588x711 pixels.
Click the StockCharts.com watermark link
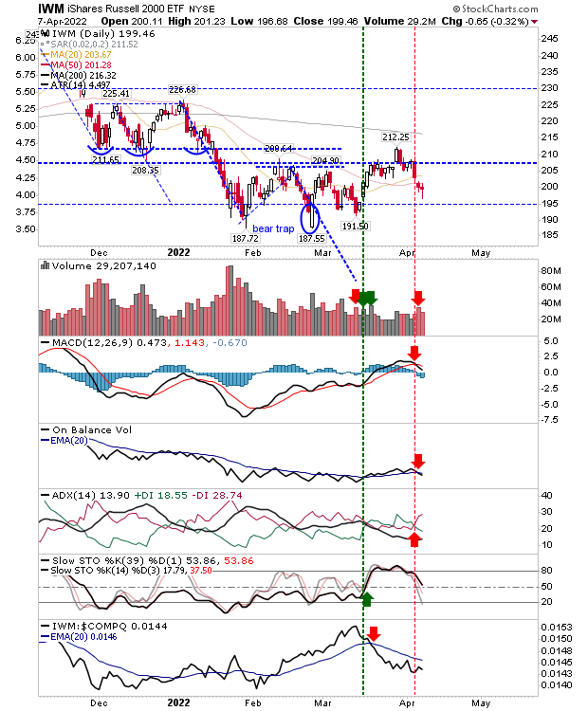(495, 9)
